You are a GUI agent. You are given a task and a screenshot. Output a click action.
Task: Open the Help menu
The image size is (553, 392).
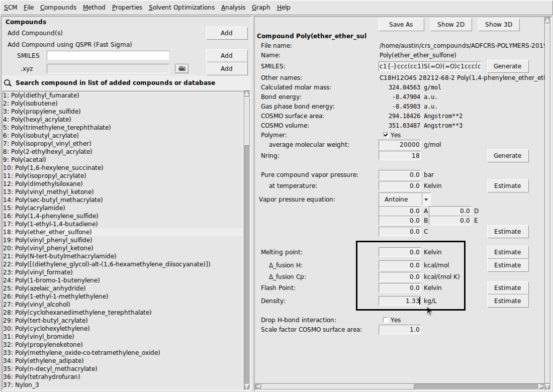pyautogui.click(x=284, y=8)
